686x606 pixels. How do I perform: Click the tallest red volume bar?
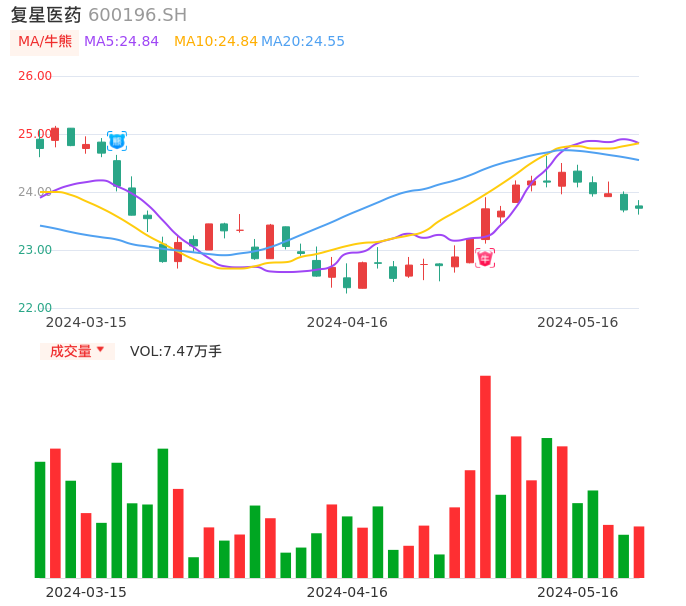point(485,477)
